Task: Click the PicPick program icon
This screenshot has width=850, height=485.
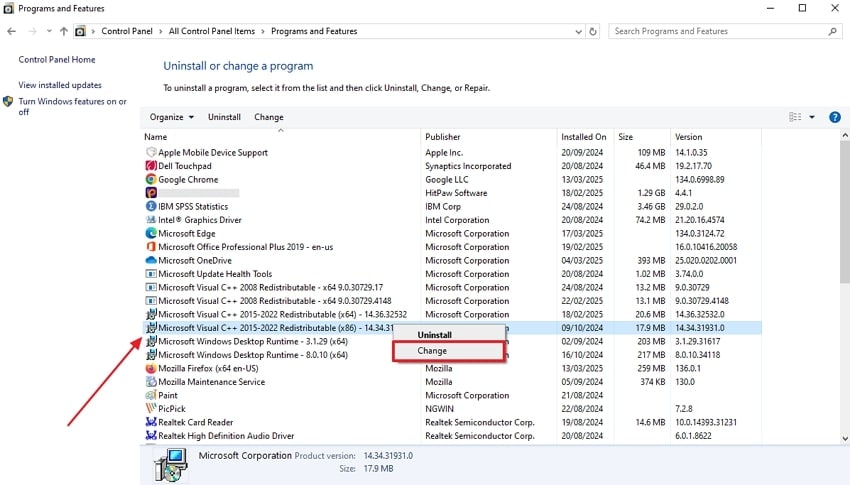Action: 151,409
